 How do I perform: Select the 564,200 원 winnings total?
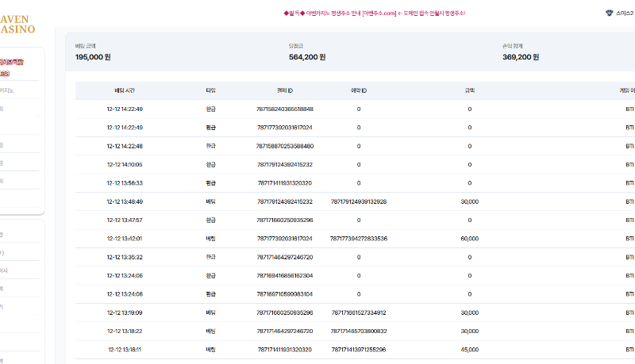[x=307, y=57]
